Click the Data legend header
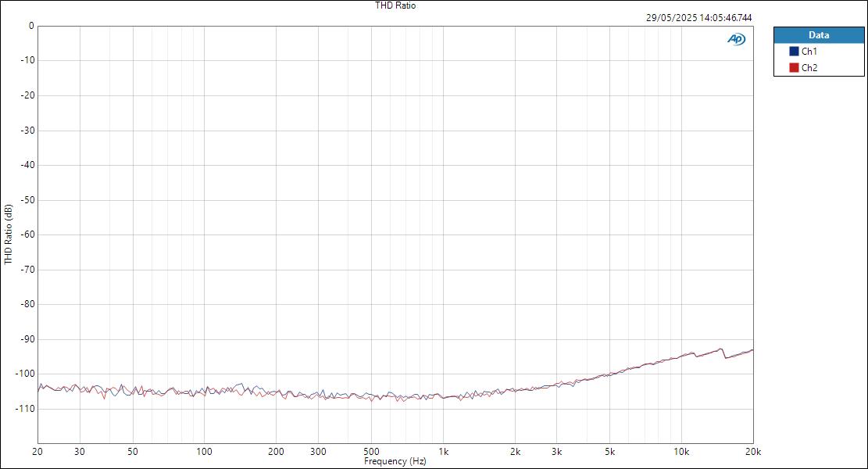The width and height of the screenshot is (868, 469). tap(817, 34)
